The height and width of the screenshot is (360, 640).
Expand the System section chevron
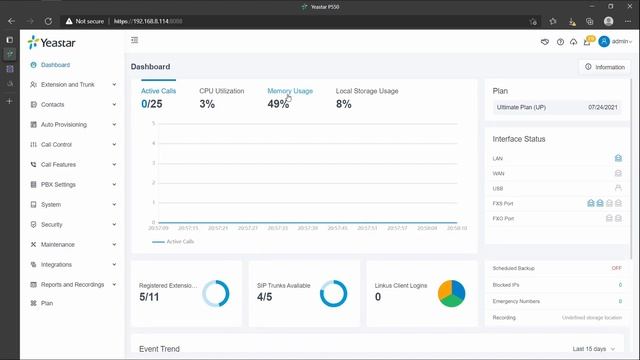tap(114, 204)
